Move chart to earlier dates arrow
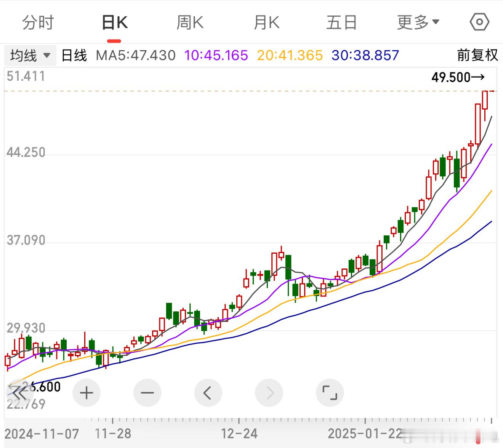This screenshot has width=503, height=448. coord(208,393)
